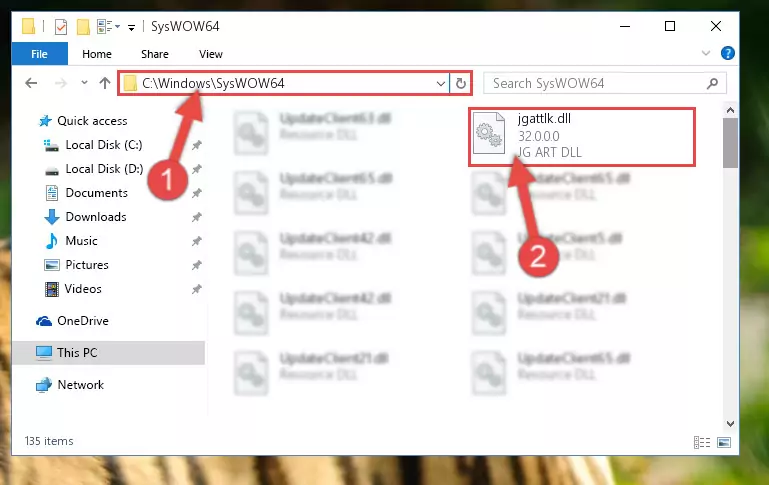Open the File menu
Image resolution: width=769 pixels, height=485 pixels.
pos(39,54)
